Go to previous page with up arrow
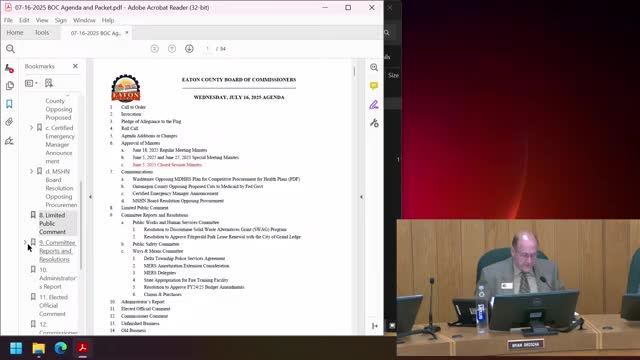 172,49
